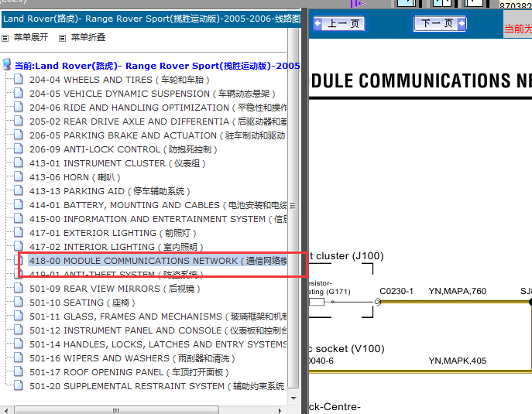The height and width of the screenshot is (414, 532).
Task: Click the horizontal scrollbar left arrow
Action: click(6, 411)
